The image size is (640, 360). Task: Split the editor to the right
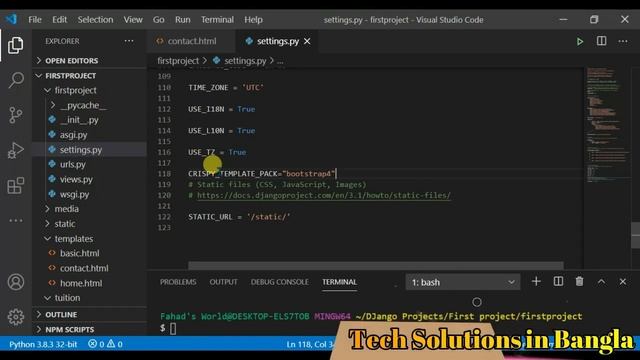click(601, 41)
